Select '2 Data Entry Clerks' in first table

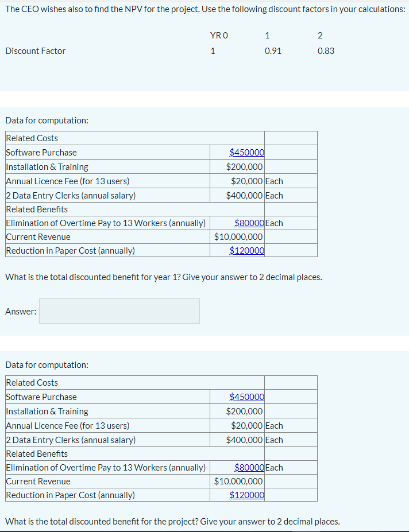tap(71, 196)
